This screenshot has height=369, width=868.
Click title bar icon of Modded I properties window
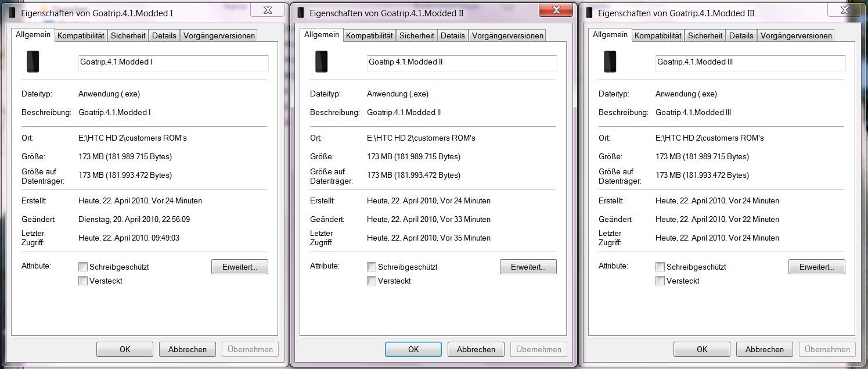[12, 12]
